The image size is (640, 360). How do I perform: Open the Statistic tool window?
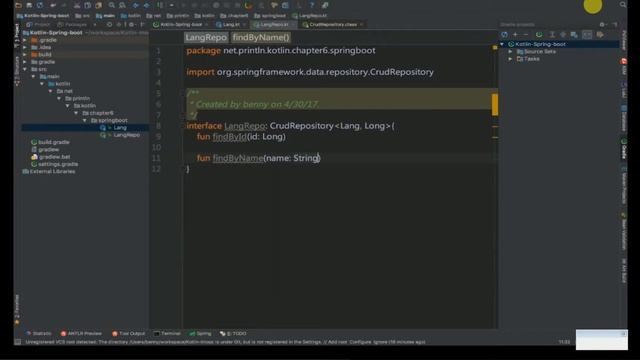pos(38,333)
